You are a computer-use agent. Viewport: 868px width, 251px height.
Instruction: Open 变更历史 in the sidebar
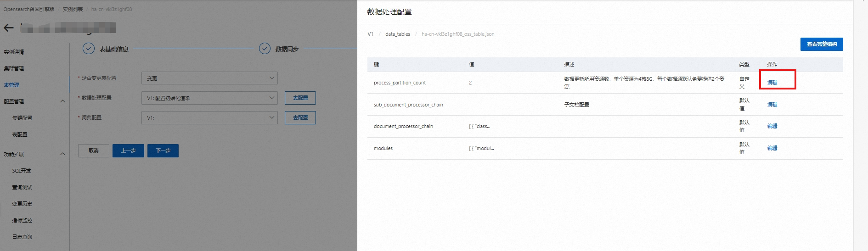tap(23, 204)
